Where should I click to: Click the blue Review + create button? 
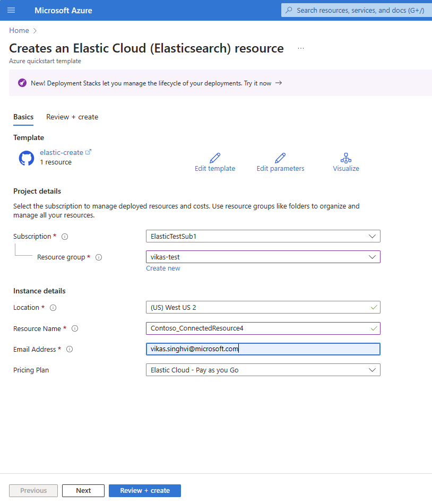[x=145, y=491]
